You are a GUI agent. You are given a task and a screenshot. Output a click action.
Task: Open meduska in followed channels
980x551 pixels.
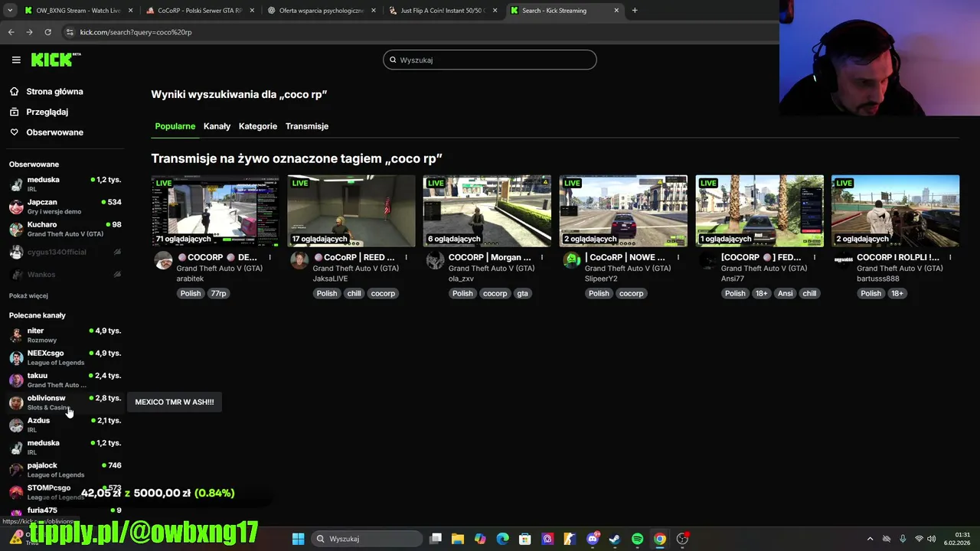point(65,184)
